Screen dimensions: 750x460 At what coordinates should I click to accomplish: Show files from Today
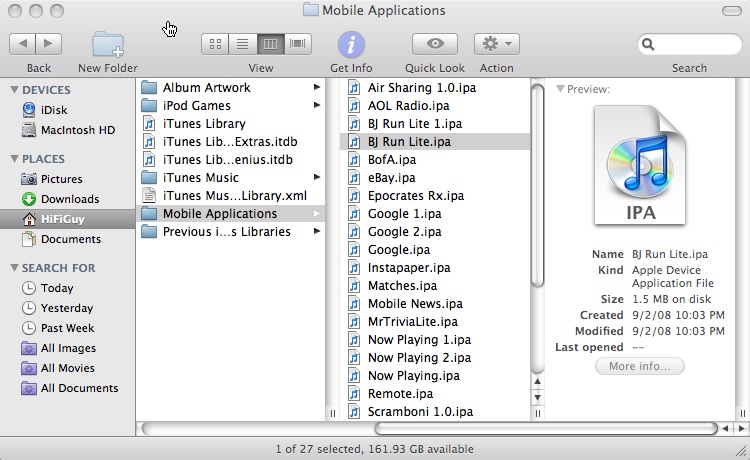(x=48, y=288)
